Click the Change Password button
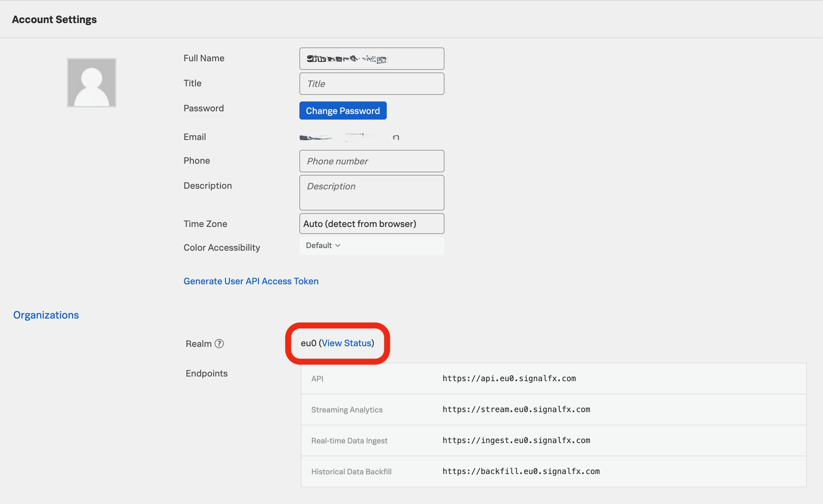 [343, 110]
